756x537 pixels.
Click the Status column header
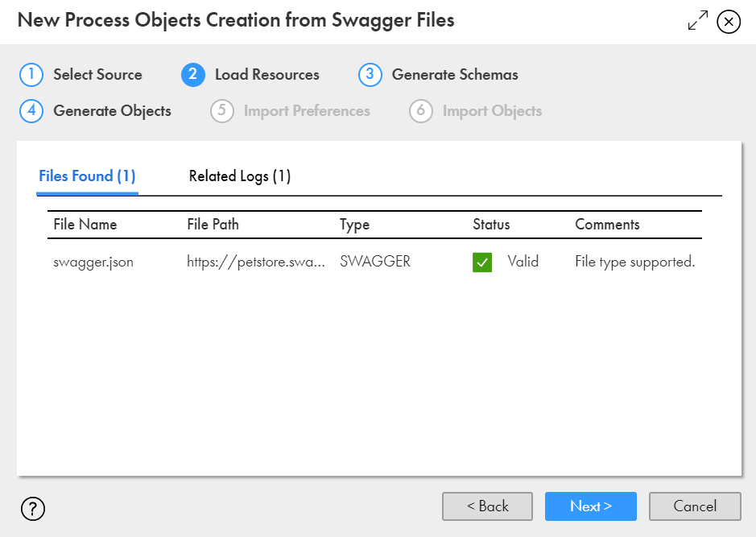click(x=491, y=225)
